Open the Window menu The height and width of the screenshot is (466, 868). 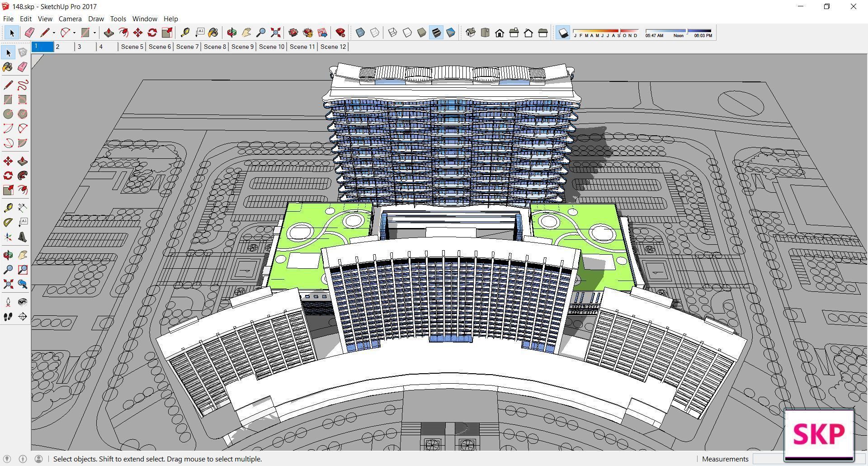pos(145,19)
